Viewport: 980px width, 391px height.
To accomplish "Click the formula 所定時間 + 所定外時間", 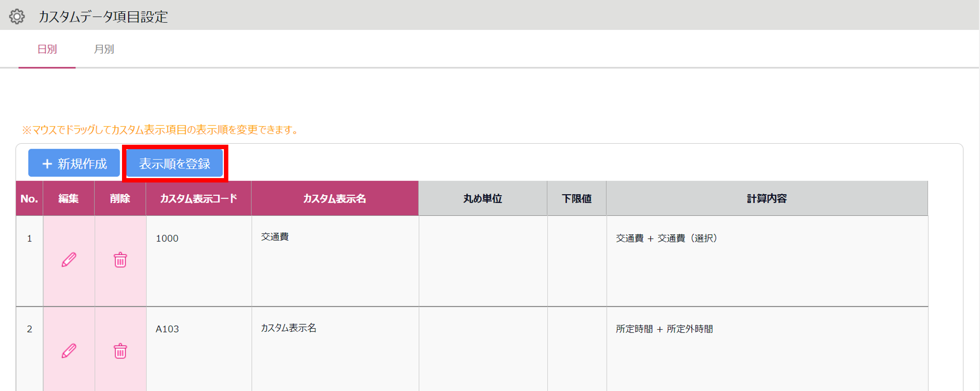I will point(664,329).
